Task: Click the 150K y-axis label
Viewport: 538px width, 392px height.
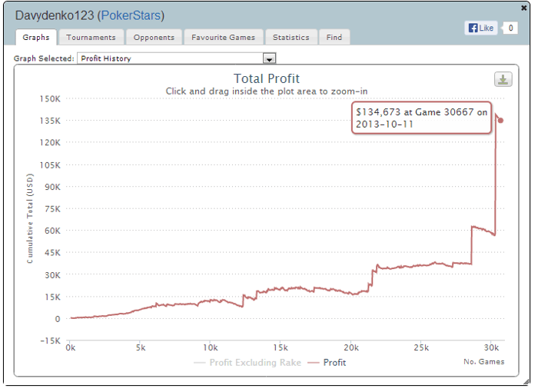Action: tap(50, 99)
